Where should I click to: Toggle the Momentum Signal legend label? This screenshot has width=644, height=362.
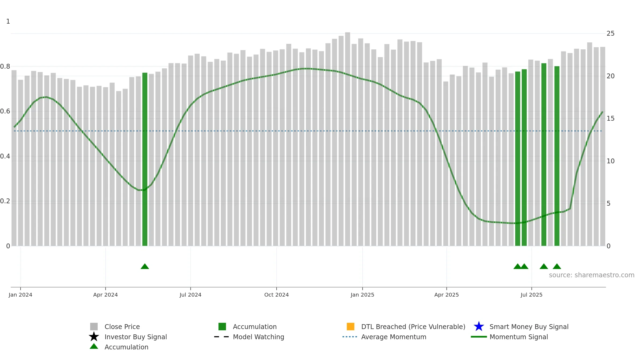tap(519, 337)
